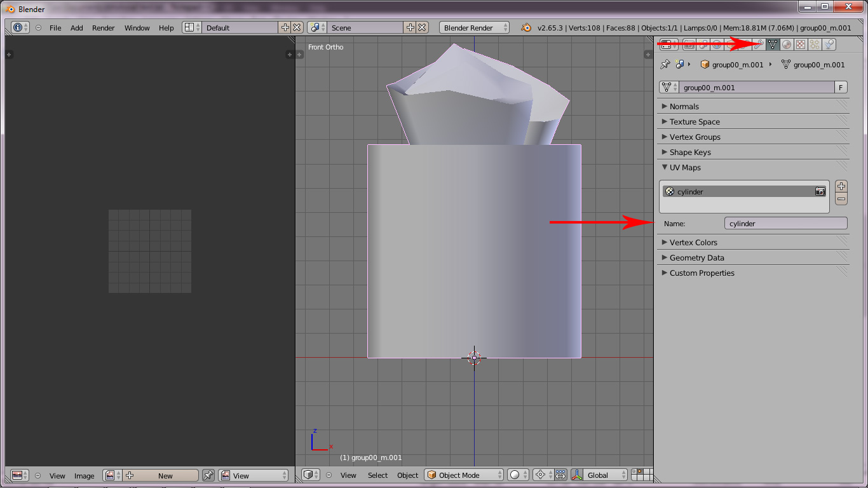Toggle fake user F button for mesh
Screen dimensions: 868x488
click(x=841, y=88)
